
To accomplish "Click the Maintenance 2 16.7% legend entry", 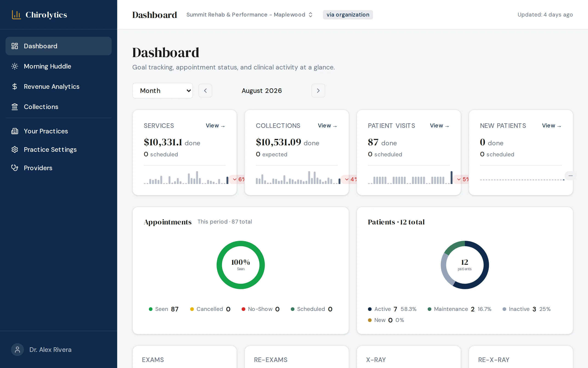I will 459,309.
